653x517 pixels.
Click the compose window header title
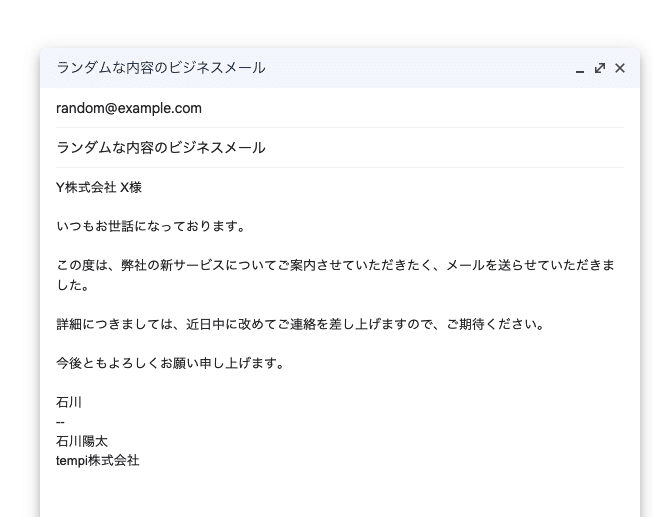[161, 68]
